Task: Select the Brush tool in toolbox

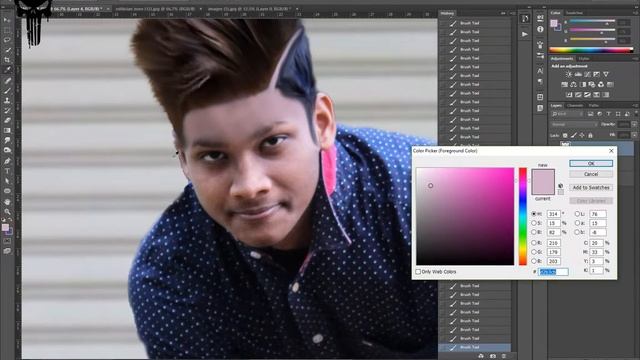Action: pos(7,90)
